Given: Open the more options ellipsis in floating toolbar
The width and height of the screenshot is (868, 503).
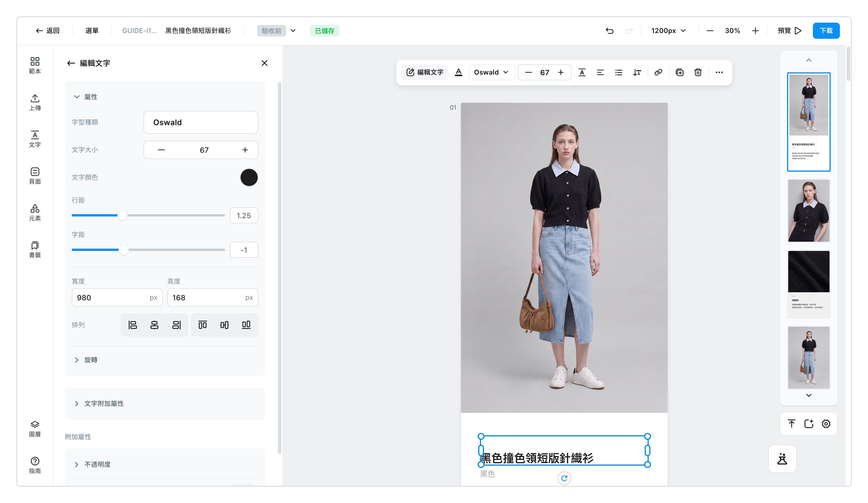Looking at the screenshot, I should 719,72.
